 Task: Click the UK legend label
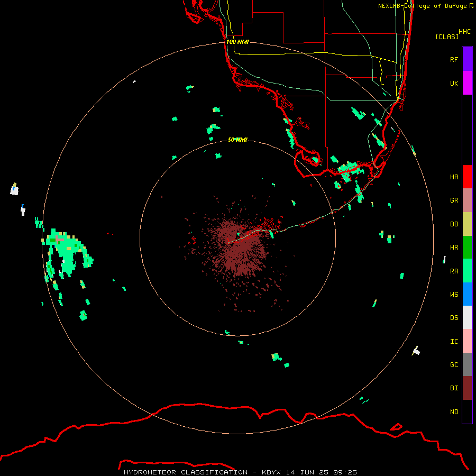[454, 83]
